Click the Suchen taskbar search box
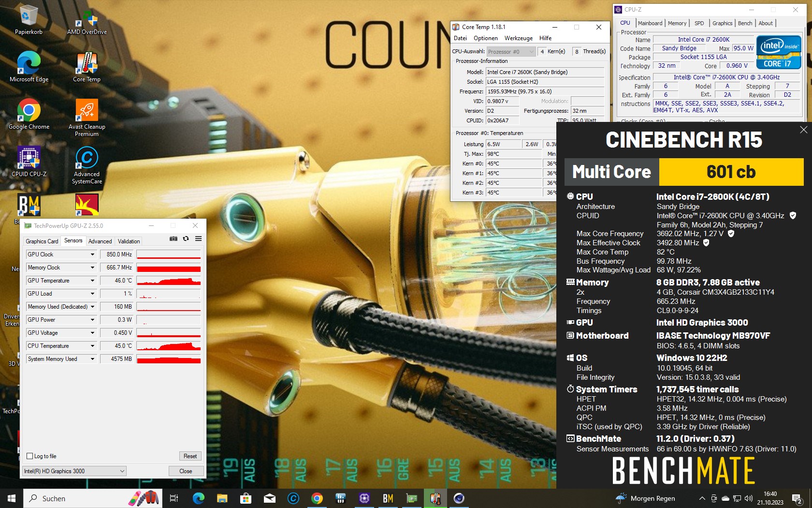812x508 pixels. (x=94, y=498)
